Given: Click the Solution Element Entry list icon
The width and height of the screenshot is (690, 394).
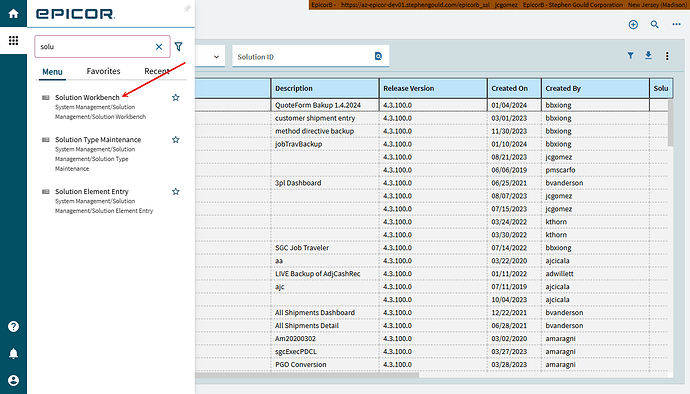Looking at the screenshot, I should [45, 191].
